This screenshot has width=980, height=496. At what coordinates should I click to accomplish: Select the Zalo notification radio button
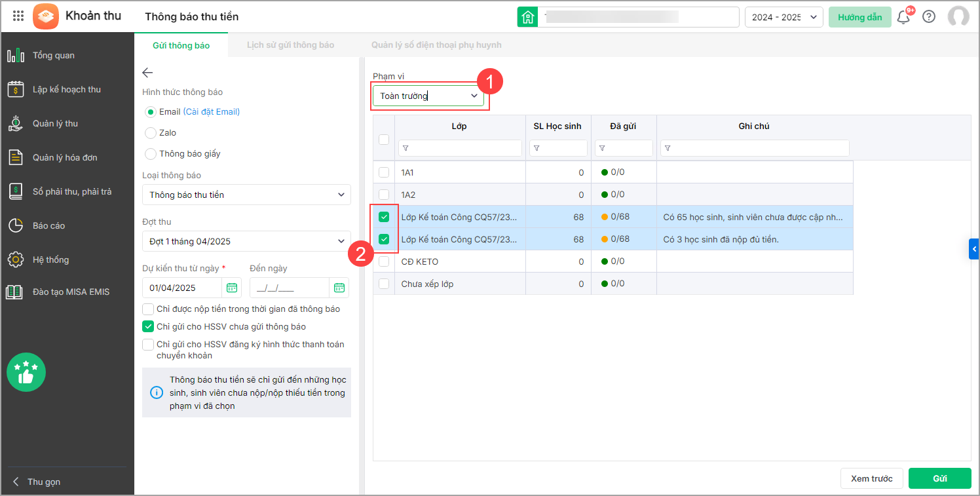(x=150, y=133)
